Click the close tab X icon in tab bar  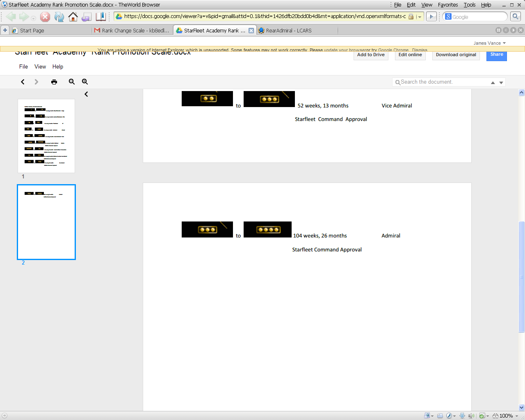pos(520,30)
